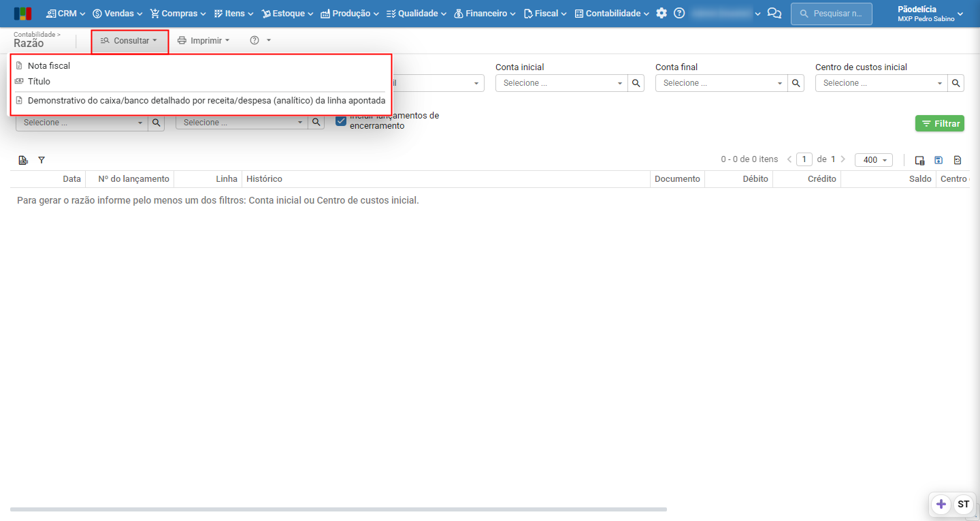Click the horizontal scrollbar at the bottom

(338, 509)
